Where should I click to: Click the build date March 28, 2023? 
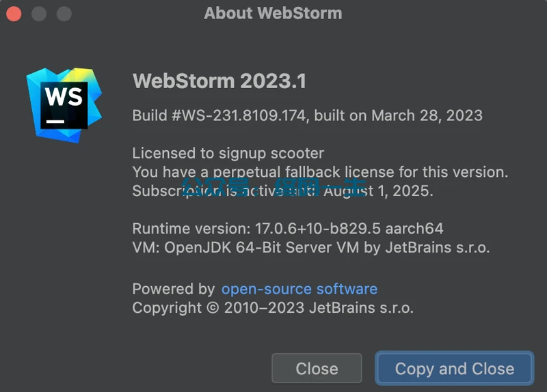[x=427, y=115]
